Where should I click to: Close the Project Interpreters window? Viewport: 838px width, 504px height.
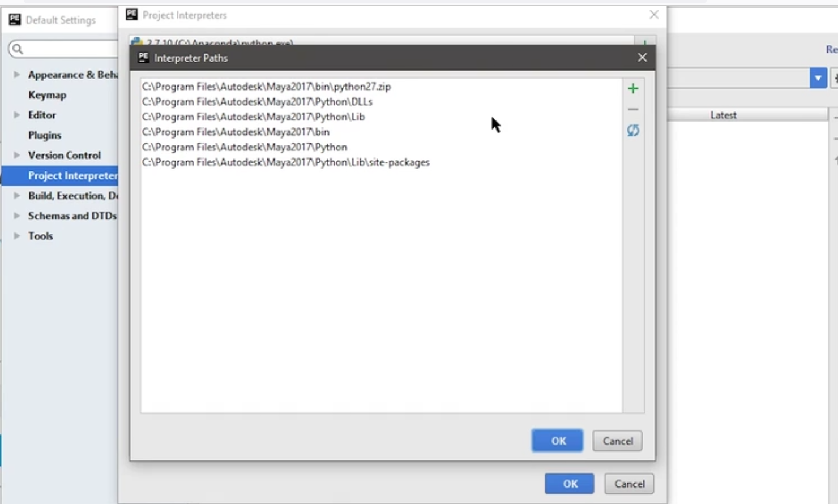tap(654, 15)
